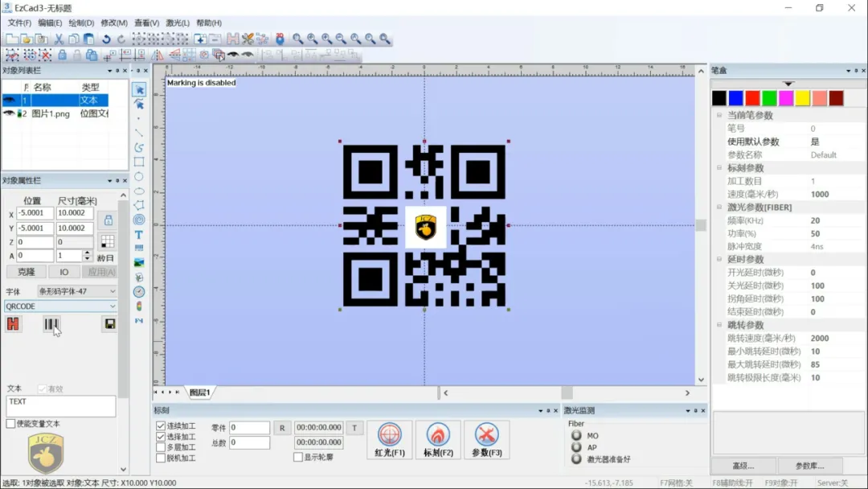Toggle the 连续加工 checkbox
Screen dimensions: 868x489
(161, 426)
